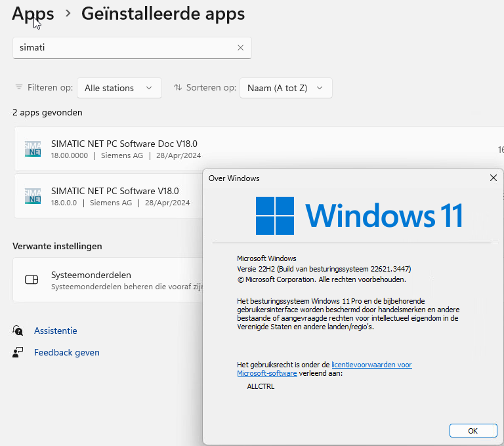Click the Windows 11 logo in the dialog
Screen dimensions: 504x446
click(x=275, y=215)
